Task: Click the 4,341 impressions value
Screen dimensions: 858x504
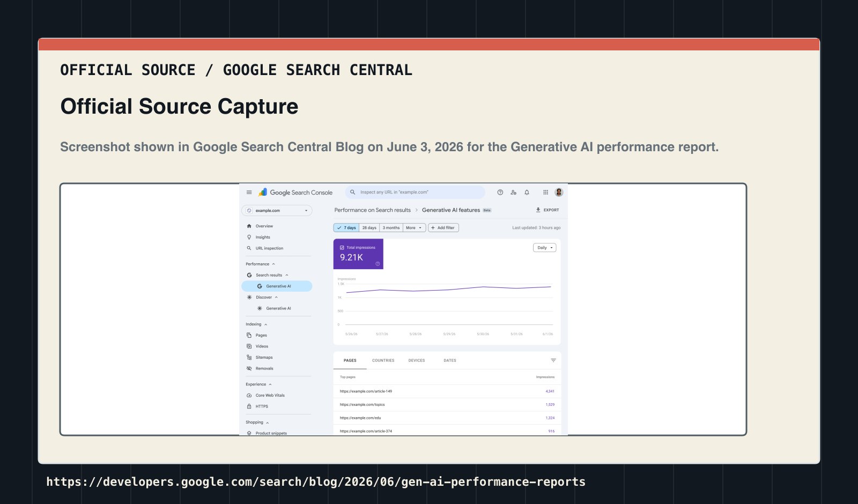Action: [550, 391]
